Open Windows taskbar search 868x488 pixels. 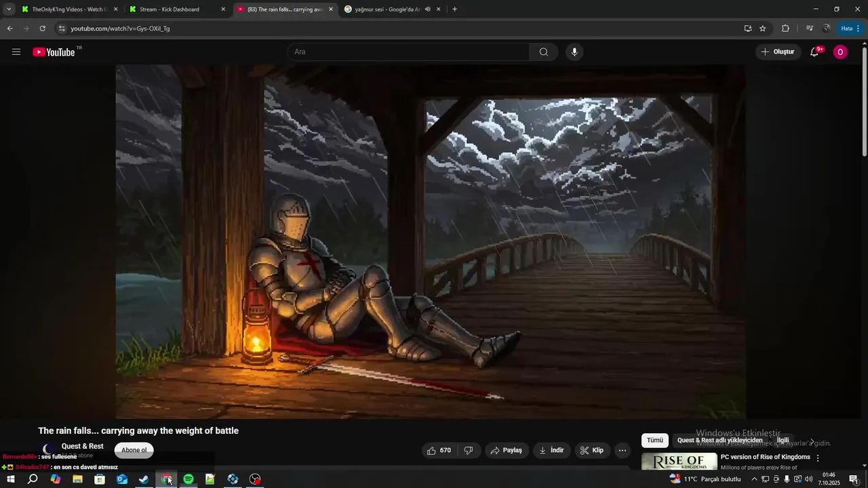click(x=33, y=479)
